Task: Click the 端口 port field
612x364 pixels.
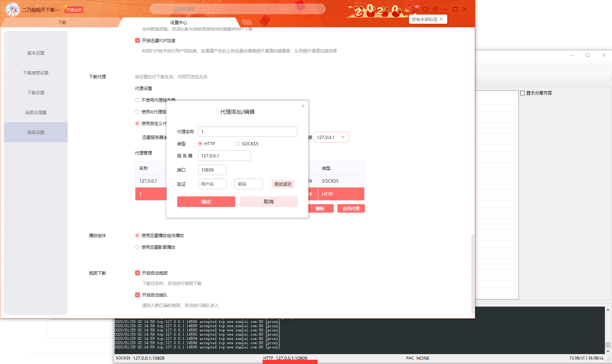Action: pyautogui.click(x=212, y=170)
